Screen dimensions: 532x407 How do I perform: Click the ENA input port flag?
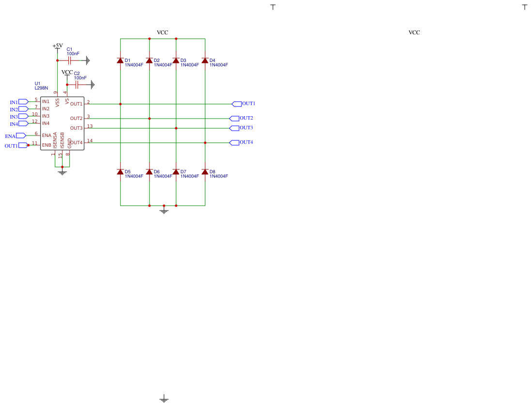coord(21,136)
